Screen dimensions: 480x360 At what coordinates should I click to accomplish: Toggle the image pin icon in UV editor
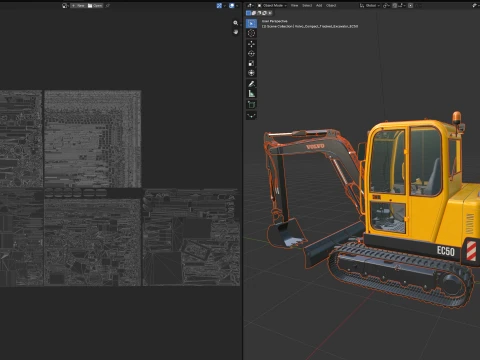(108, 6)
